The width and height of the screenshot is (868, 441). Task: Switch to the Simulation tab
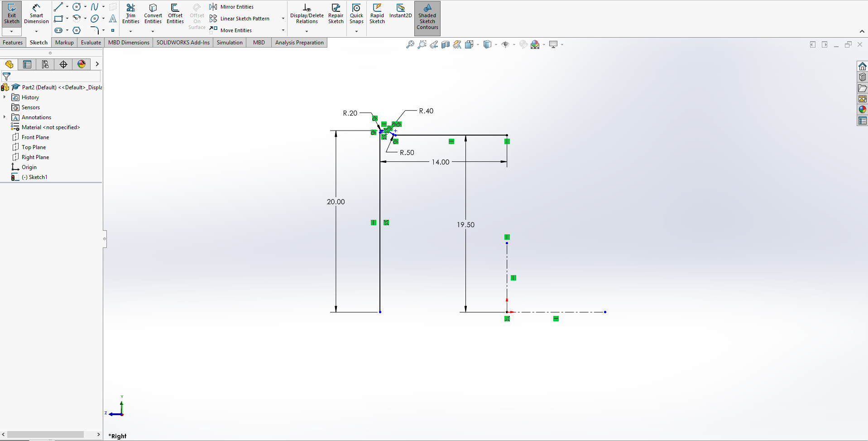coord(230,43)
